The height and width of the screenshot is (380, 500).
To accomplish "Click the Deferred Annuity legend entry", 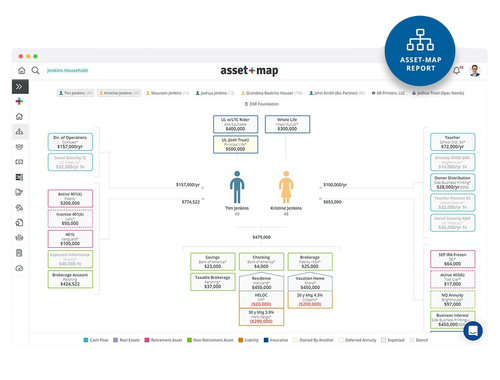I will coord(357,340).
